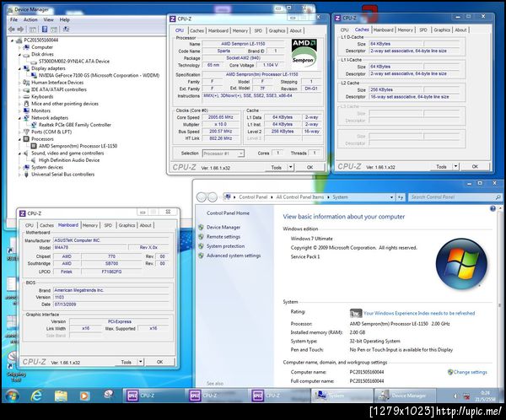
Task: Select AMD Sempron Processor LE-1150 device entry
Action: [x=78, y=146]
